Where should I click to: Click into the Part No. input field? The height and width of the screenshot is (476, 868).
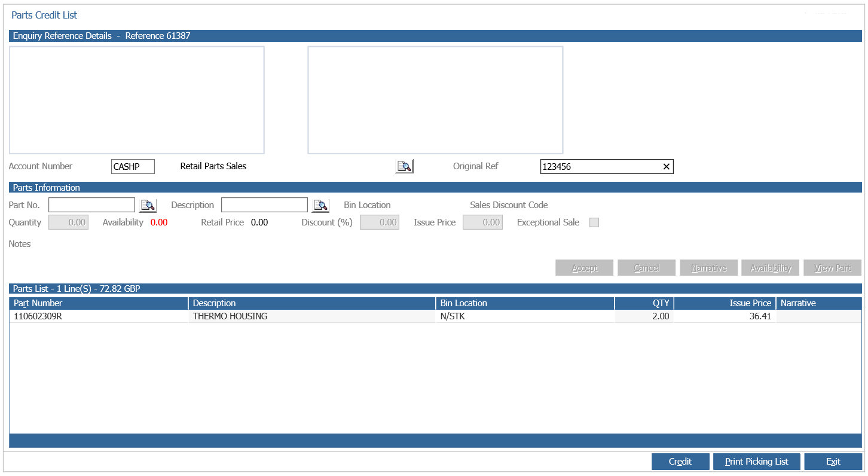(92, 205)
